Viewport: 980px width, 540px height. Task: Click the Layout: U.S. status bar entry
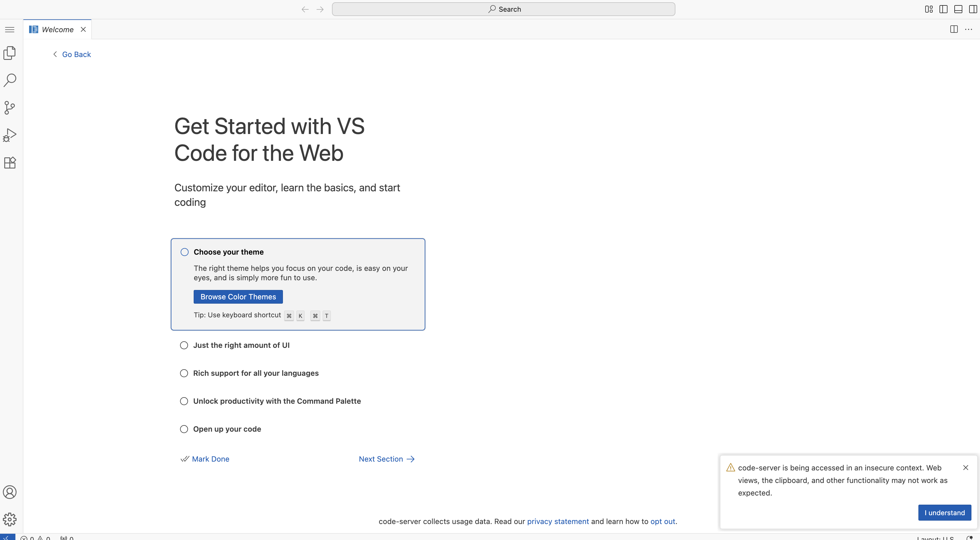pos(935,538)
